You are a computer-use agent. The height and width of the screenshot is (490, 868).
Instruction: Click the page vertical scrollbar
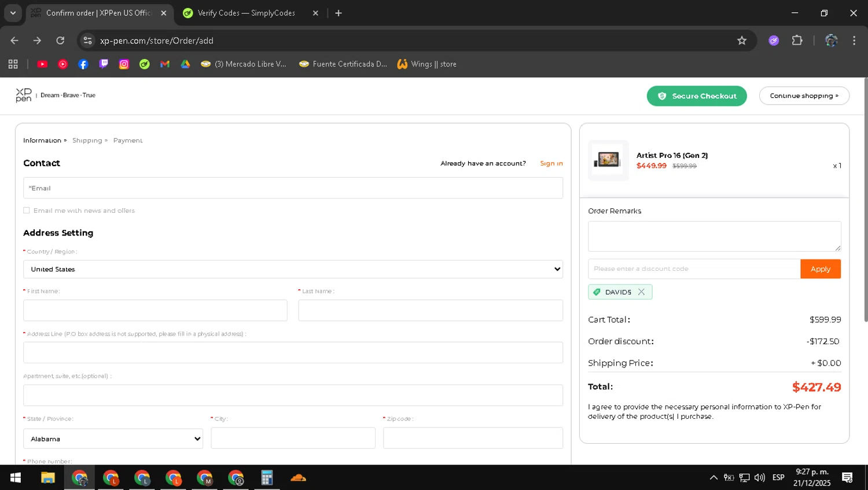point(866,200)
